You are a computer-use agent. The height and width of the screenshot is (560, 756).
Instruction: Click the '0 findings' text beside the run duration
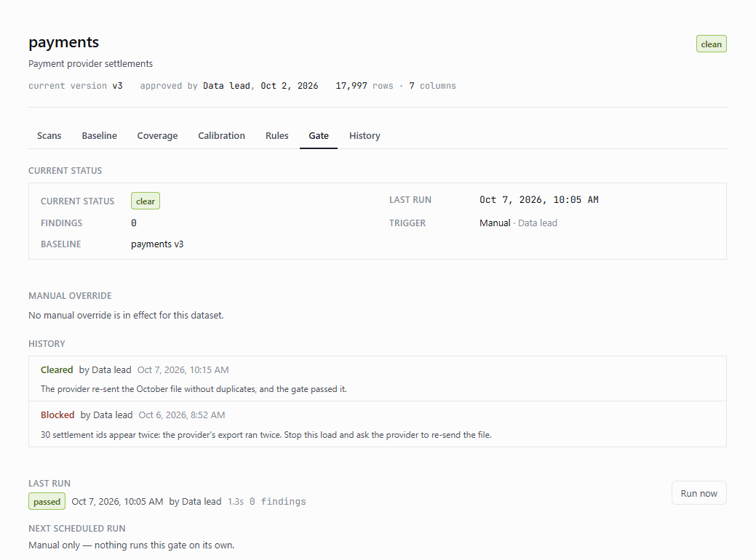coord(278,501)
